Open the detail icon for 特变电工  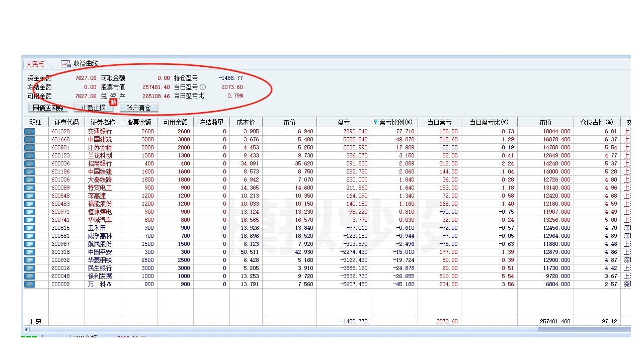pyautogui.click(x=30, y=188)
